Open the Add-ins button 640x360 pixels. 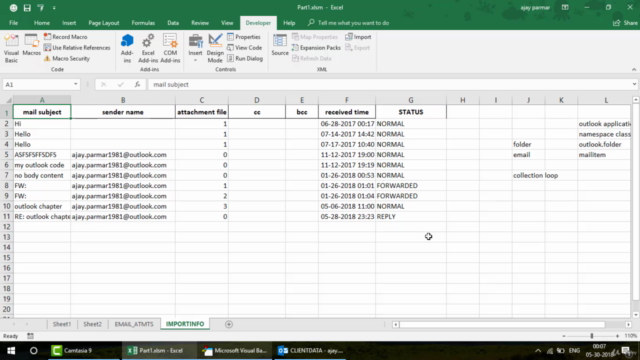(x=127, y=48)
